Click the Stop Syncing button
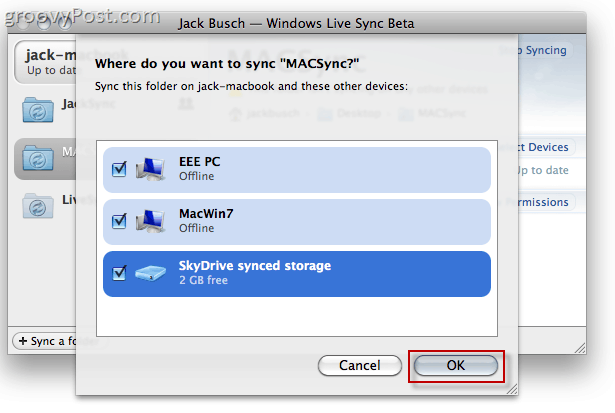Viewport: 615px width, 413px height. [545, 50]
